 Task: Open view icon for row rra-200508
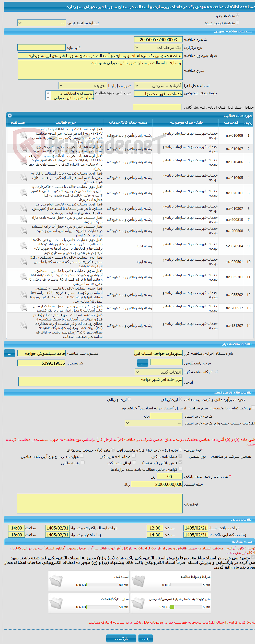coord(24,231)
